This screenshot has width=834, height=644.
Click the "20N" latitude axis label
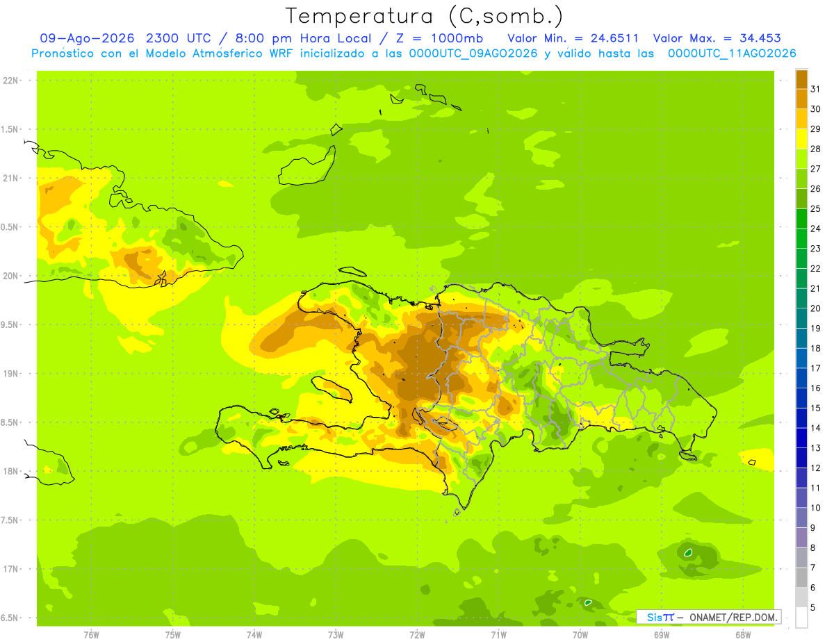(11, 276)
